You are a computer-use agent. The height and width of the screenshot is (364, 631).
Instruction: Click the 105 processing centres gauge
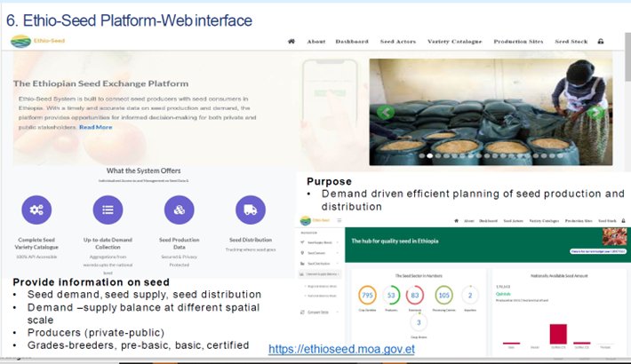pyautogui.click(x=443, y=296)
